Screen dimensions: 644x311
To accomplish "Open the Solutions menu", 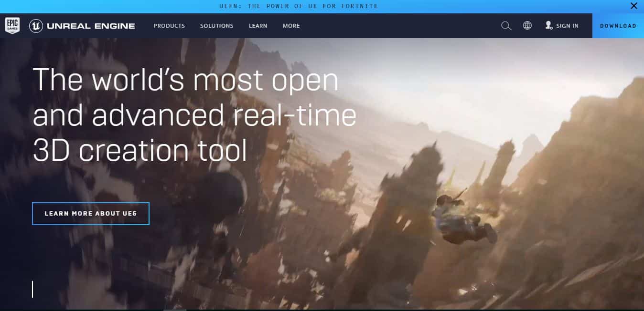I will point(217,26).
